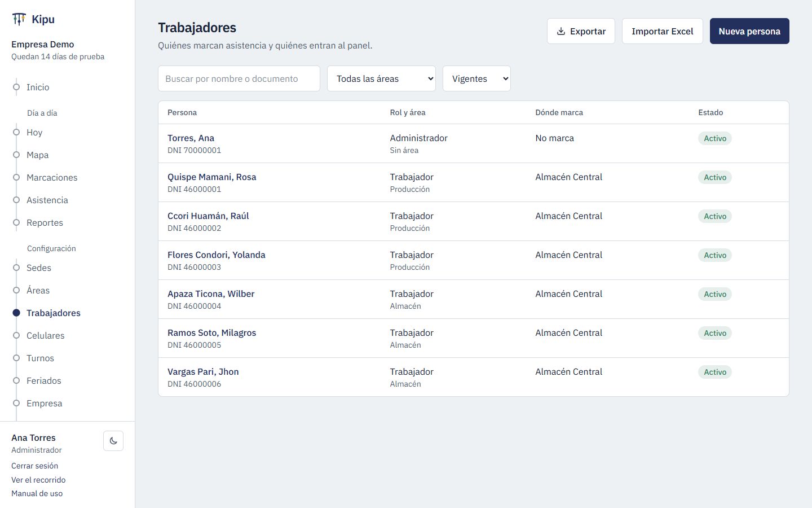The image size is (812, 508).
Task: Click the Kipu logo icon
Action: point(19,19)
